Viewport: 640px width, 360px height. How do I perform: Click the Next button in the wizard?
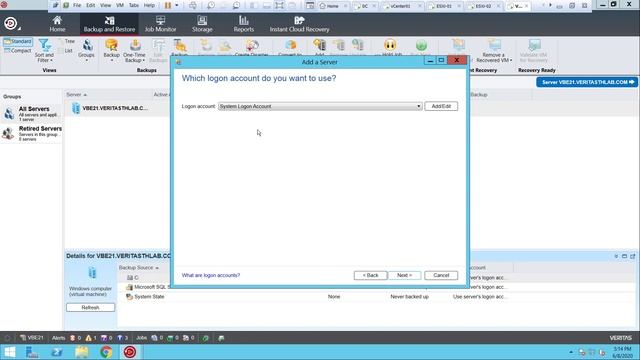[404, 275]
